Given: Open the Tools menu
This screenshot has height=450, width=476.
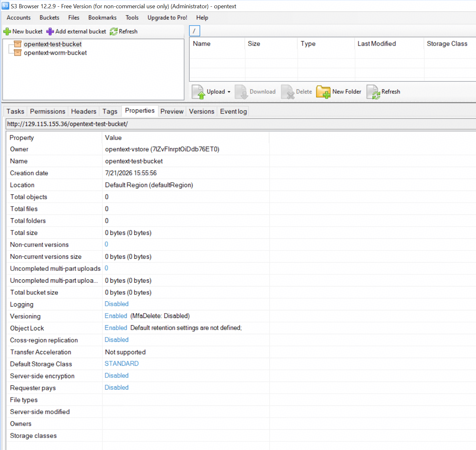Looking at the screenshot, I should [x=132, y=18].
